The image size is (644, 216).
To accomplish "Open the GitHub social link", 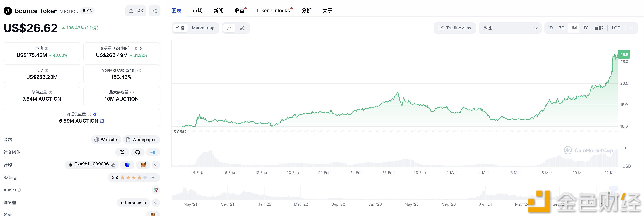I will 137,152.
